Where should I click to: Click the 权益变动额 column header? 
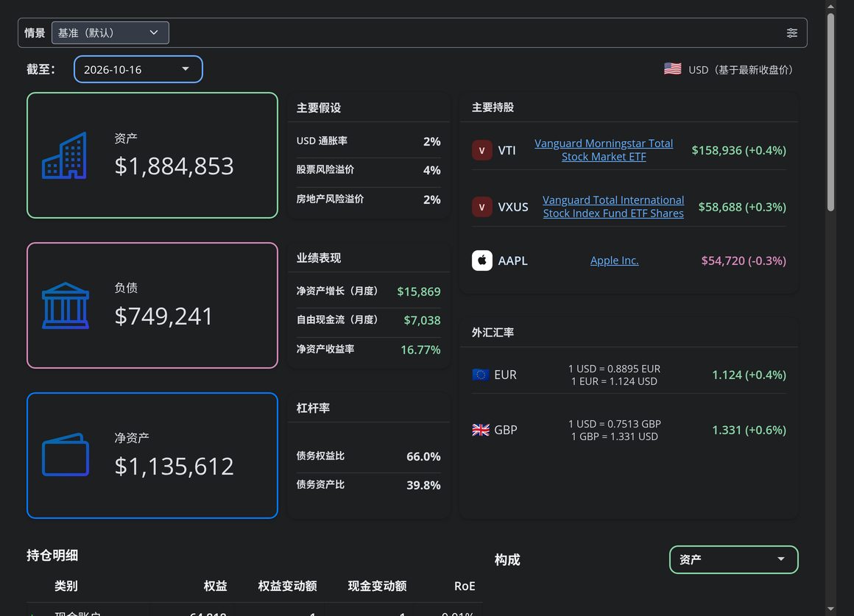click(x=288, y=586)
